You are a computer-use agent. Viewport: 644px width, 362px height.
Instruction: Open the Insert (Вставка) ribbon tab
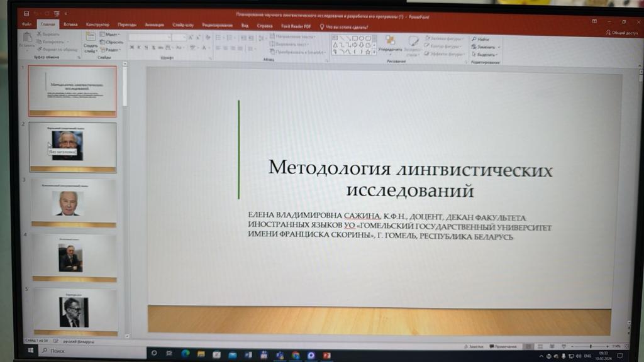pos(70,25)
